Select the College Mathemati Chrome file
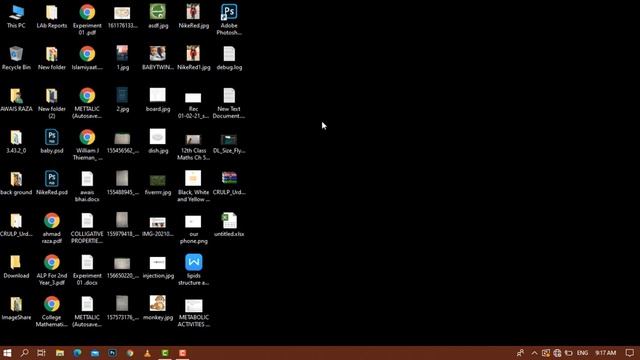640x360 pixels. click(52, 311)
